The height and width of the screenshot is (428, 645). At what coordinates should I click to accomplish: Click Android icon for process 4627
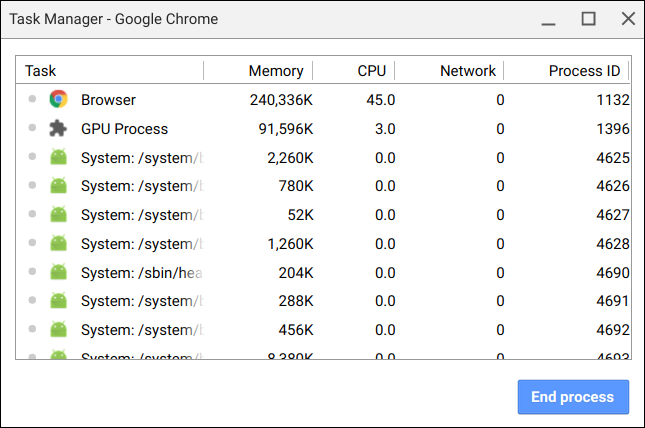[58, 215]
